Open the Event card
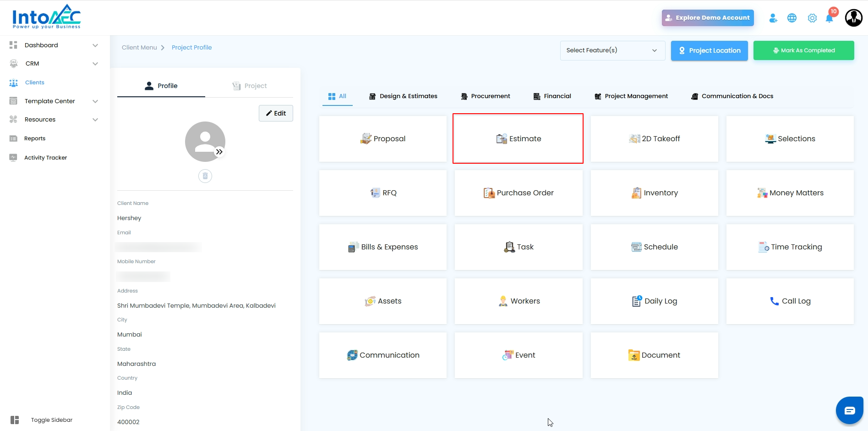 click(x=519, y=355)
